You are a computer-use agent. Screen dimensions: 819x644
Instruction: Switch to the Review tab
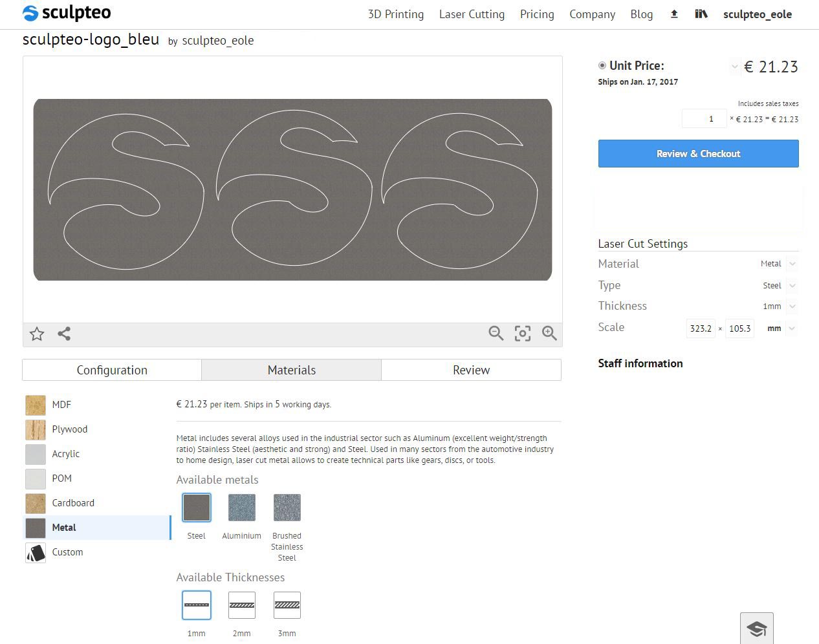point(472,370)
